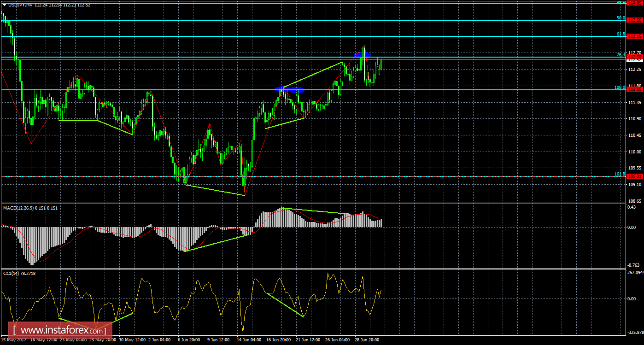This screenshot has width=644, height=345.
Task: Click the 112.25 price axis value
Action: (635, 69)
